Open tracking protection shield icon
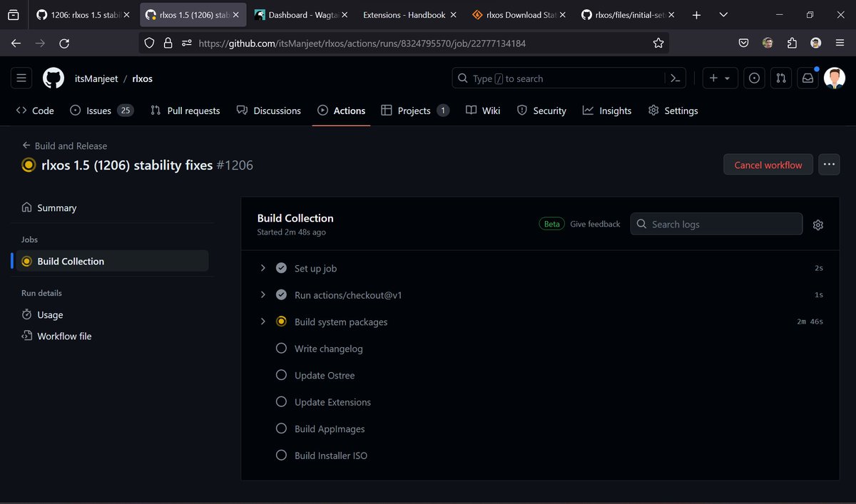 [149, 43]
